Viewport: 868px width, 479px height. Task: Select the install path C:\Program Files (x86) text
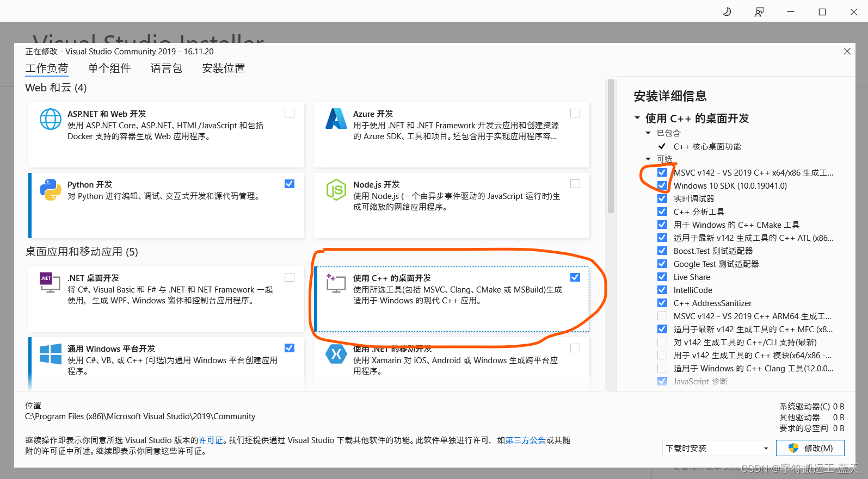140,416
